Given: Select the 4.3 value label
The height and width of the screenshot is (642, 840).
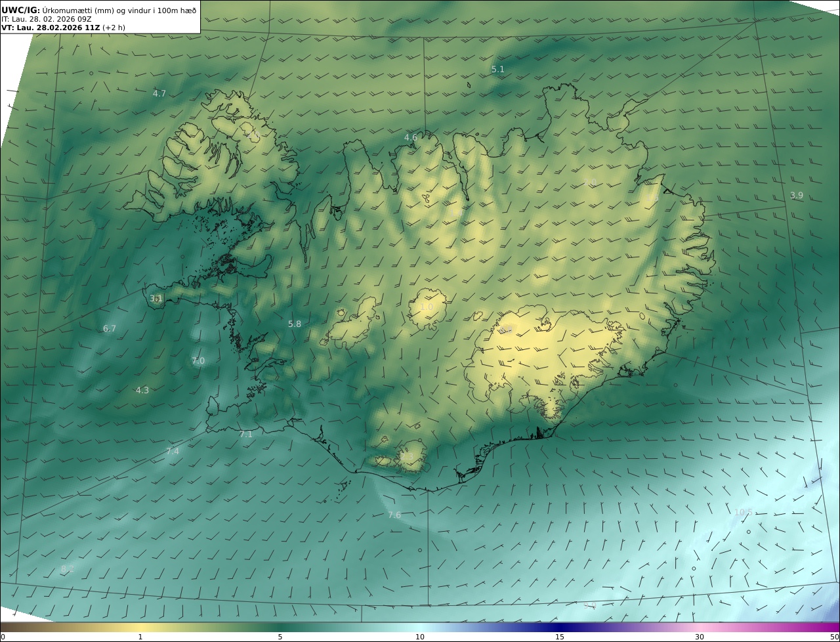Looking at the screenshot, I should click(142, 390).
